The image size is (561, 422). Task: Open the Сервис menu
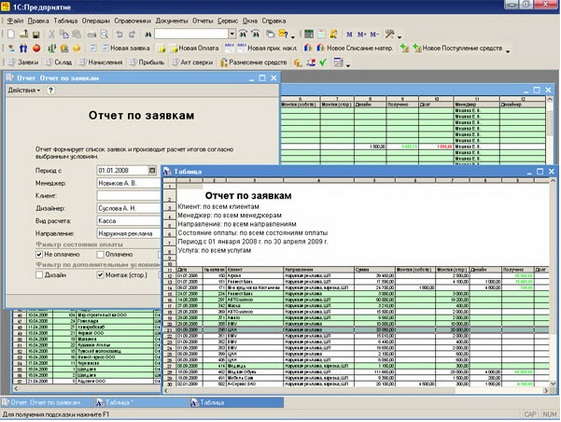228,21
